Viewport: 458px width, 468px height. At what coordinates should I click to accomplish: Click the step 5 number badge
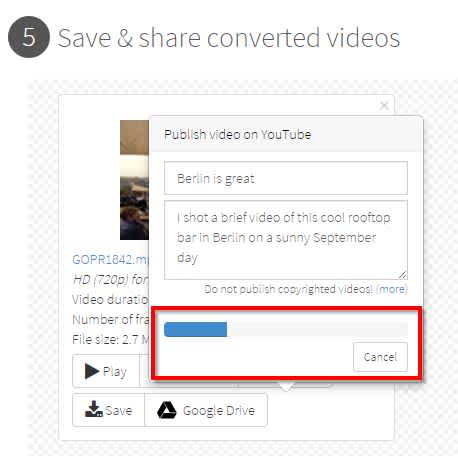point(29,37)
